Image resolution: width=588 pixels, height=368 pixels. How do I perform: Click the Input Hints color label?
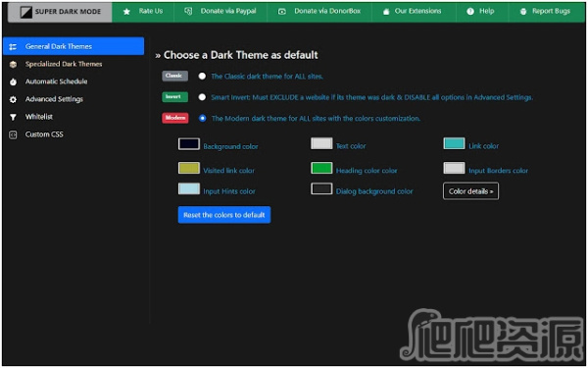[x=229, y=191]
